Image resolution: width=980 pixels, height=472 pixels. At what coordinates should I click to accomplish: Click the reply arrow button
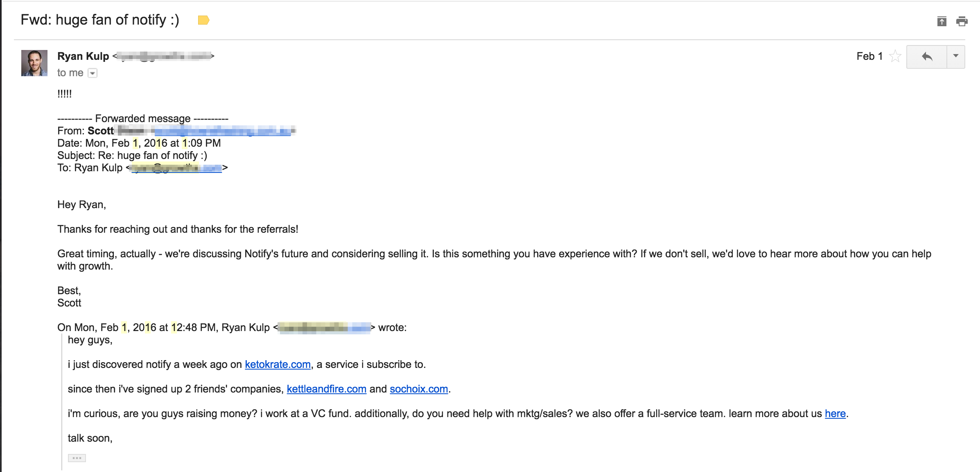point(927,57)
